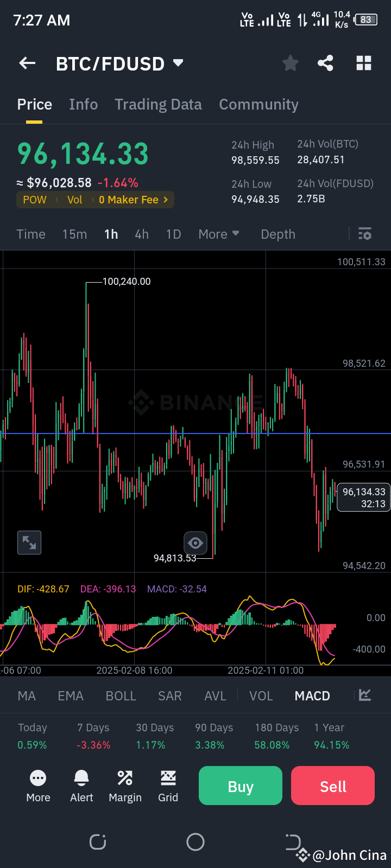The width and height of the screenshot is (391, 868).
Task: Select the 1h interval
Action: click(x=111, y=234)
